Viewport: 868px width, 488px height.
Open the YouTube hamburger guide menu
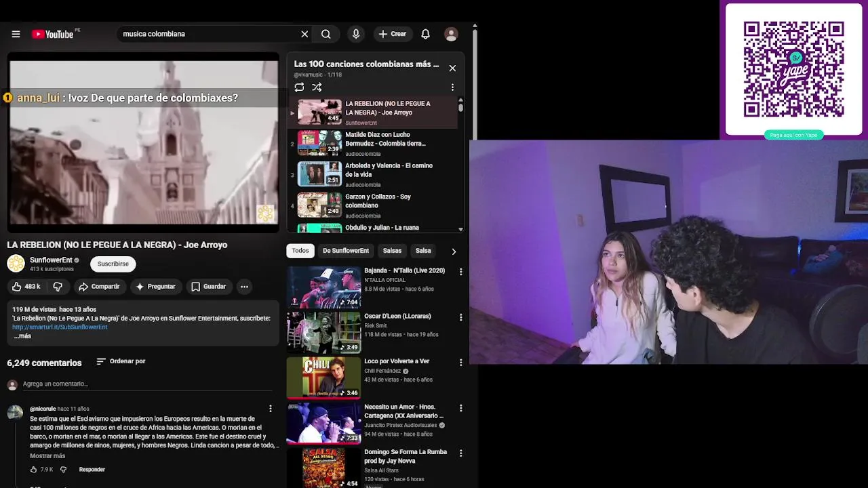pyautogui.click(x=16, y=34)
